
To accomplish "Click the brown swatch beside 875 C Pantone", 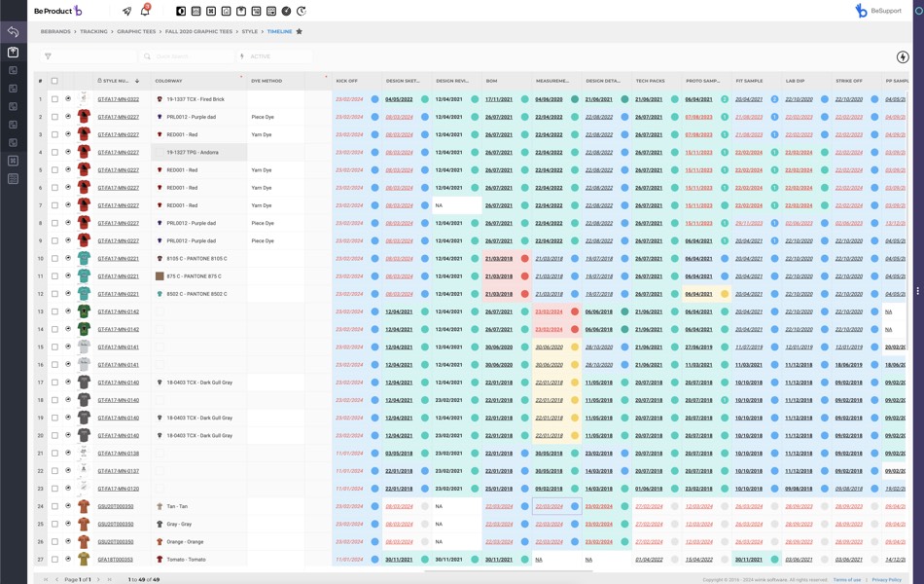I will [160, 276].
